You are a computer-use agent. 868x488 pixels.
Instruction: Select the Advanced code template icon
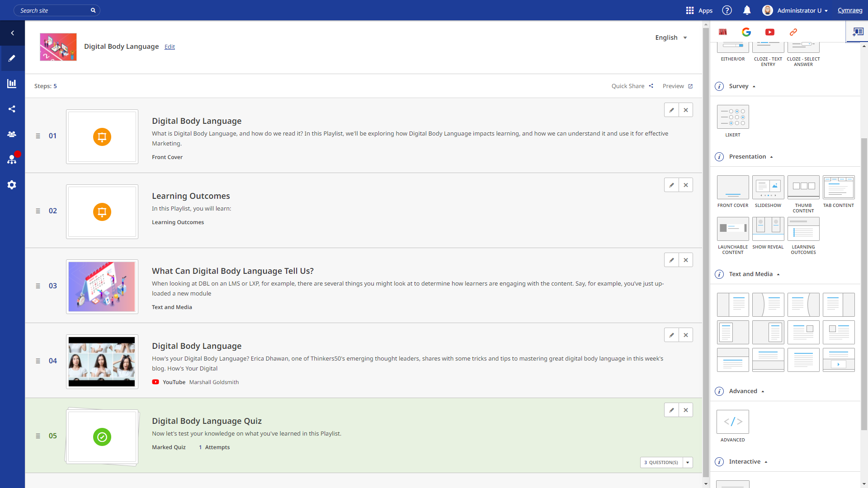click(x=732, y=422)
